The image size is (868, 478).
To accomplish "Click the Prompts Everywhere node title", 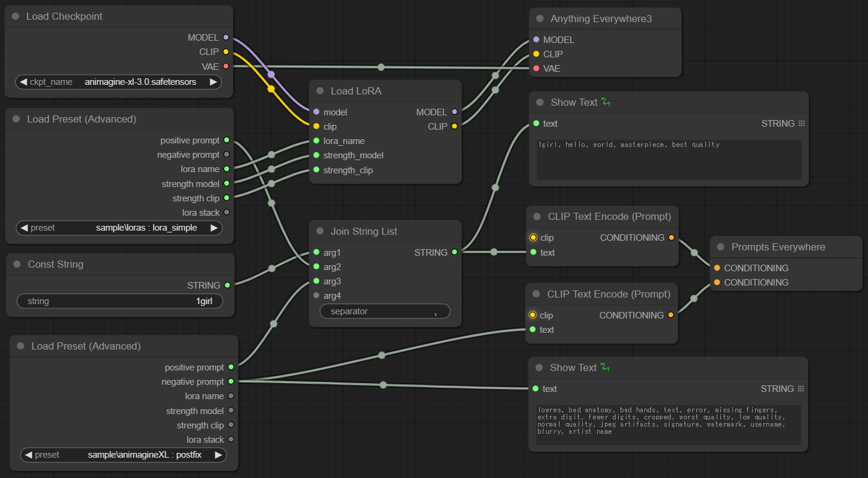I will point(778,247).
